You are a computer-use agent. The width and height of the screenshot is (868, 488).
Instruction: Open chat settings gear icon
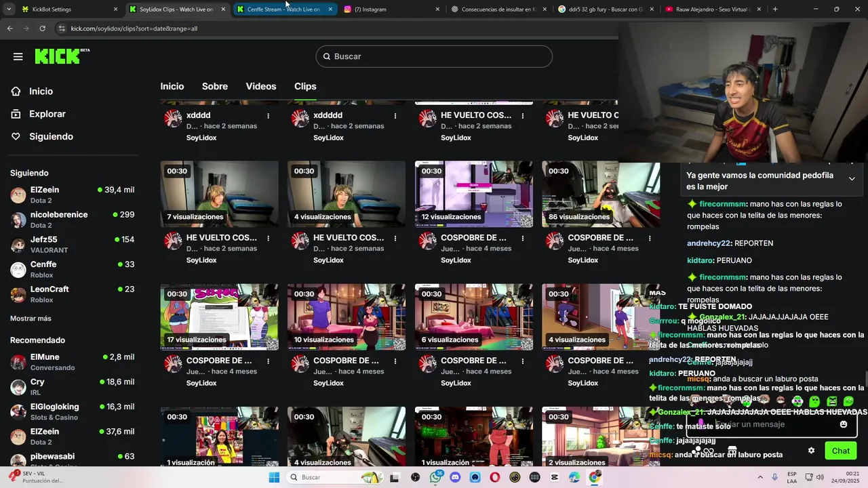(811, 451)
